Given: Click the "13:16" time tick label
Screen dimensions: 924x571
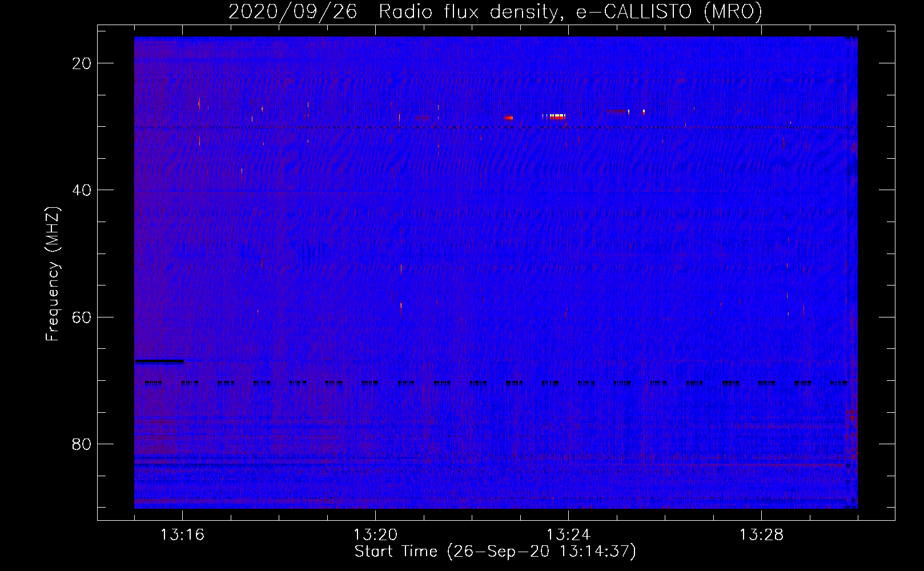Looking at the screenshot, I should click(x=182, y=535).
